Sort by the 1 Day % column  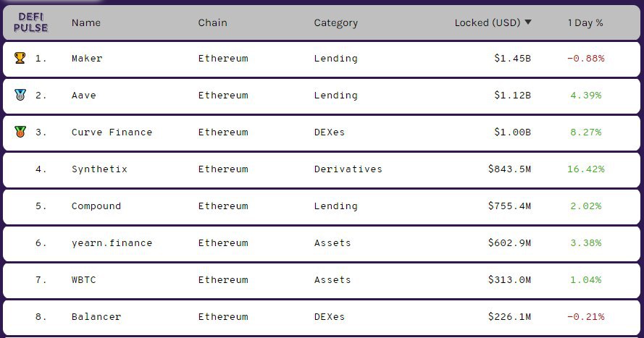coord(585,22)
